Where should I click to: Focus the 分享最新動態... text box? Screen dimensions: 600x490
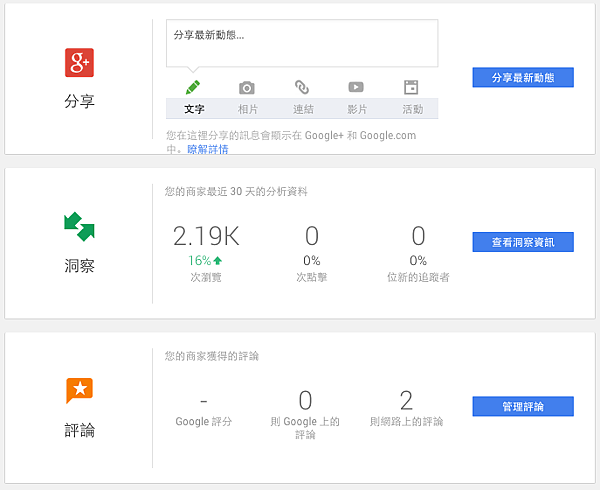(x=302, y=43)
